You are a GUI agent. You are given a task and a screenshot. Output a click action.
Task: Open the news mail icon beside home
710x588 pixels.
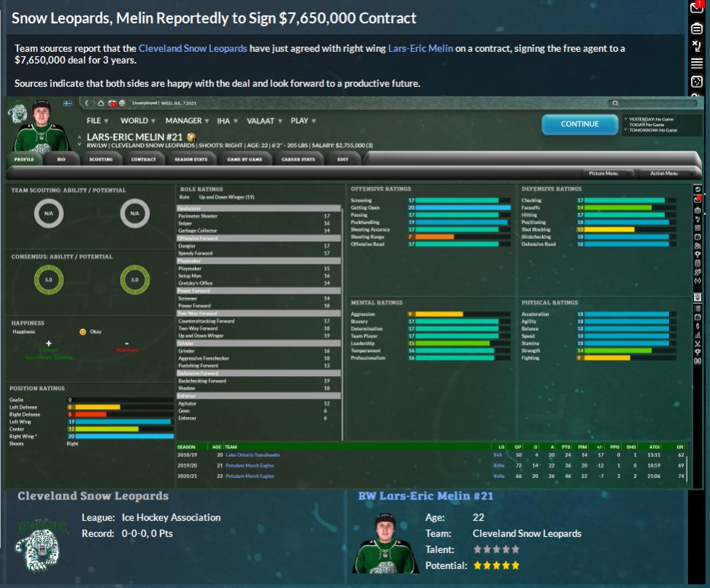(112, 103)
